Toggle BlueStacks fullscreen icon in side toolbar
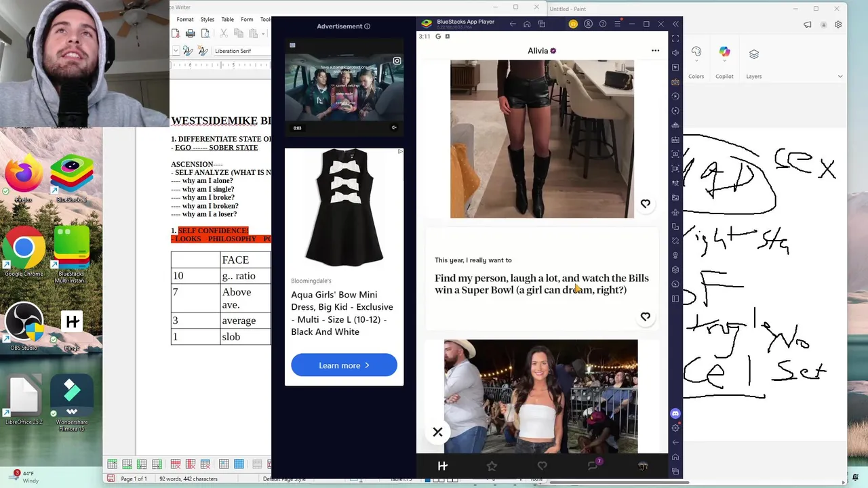This screenshot has width=868, height=488. [x=675, y=39]
